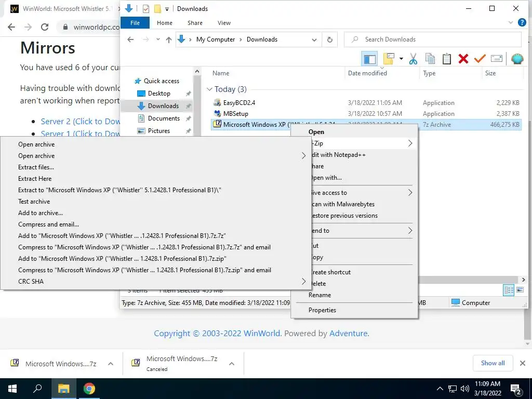
Task: Open the Recent locations dropdown arrow
Action: (x=158, y=39)
